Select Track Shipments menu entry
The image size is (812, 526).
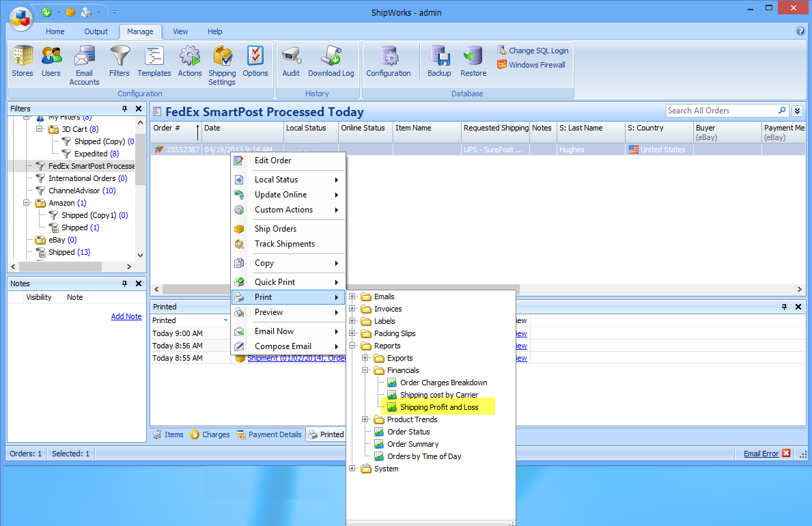[288, 244]
